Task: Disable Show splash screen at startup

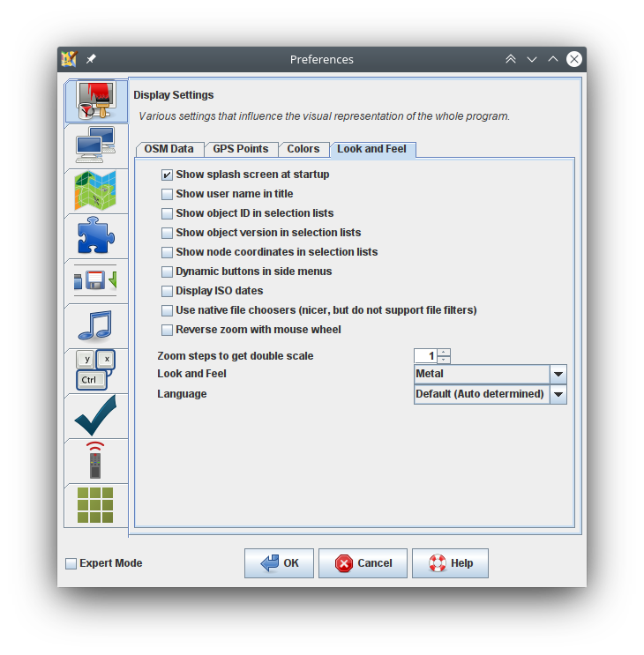Action: [168, 175]
